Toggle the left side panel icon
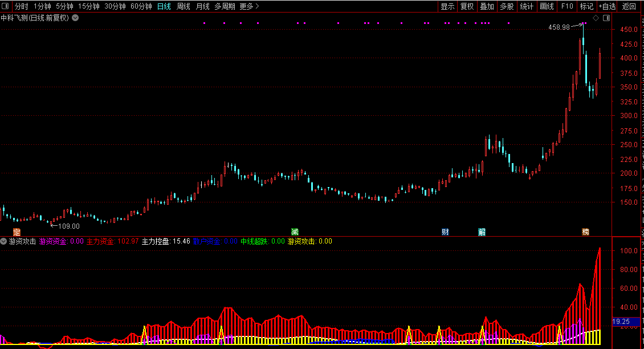644x349 pixels. coord(5,6)
